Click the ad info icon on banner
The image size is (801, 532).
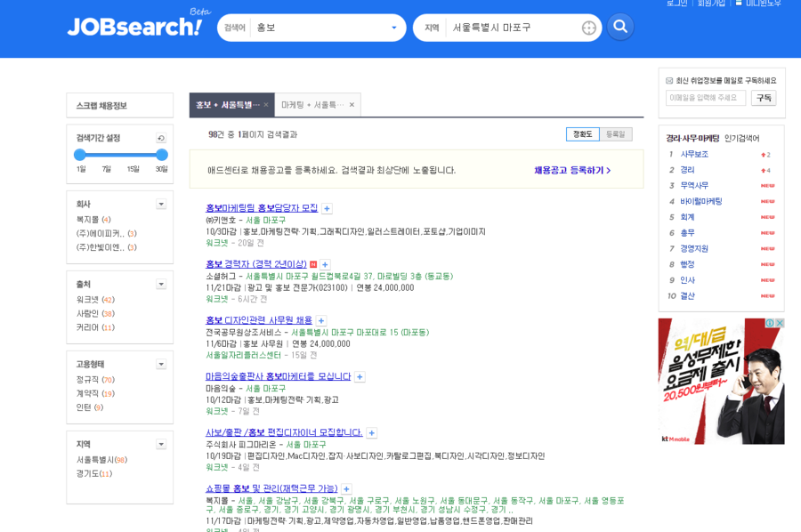pos(770,323)
